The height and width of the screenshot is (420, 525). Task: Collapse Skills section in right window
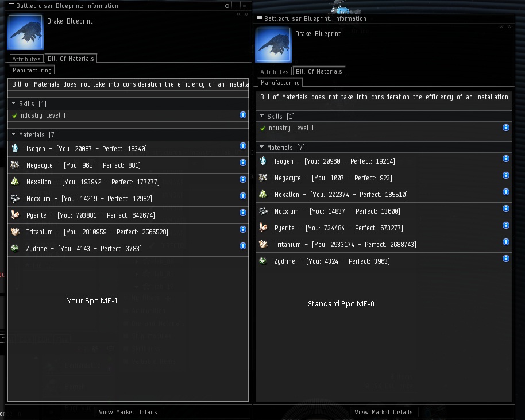[x=261, y=116]
